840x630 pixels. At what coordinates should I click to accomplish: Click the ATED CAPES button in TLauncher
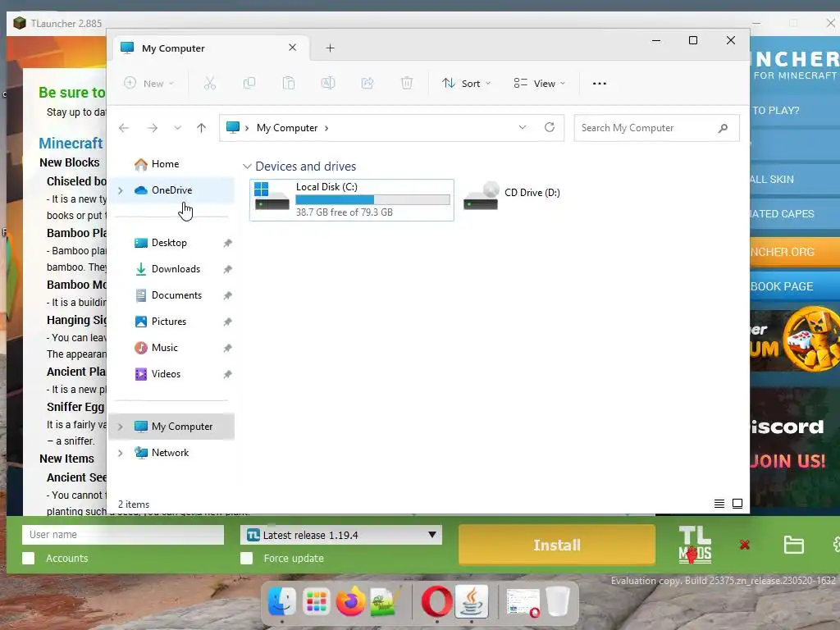click(795, 214)
